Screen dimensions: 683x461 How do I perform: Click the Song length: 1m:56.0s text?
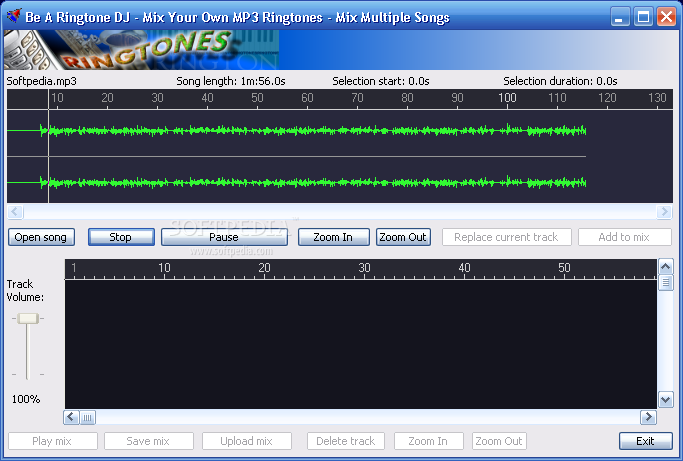click(x=231, y=81)
